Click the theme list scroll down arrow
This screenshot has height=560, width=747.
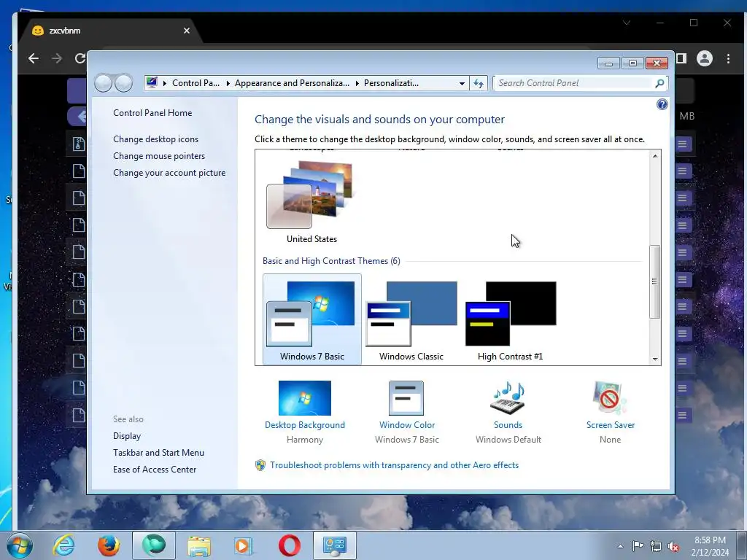coord(655,359)
